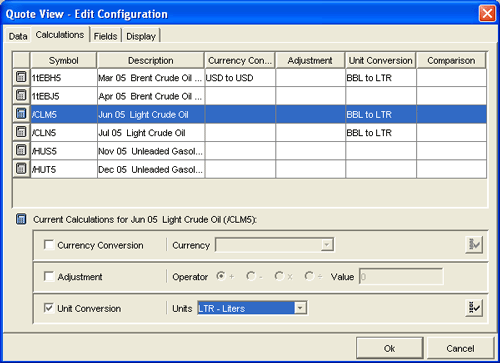Open the Units dropdown showing LTR - Liters

coord(252,308)
